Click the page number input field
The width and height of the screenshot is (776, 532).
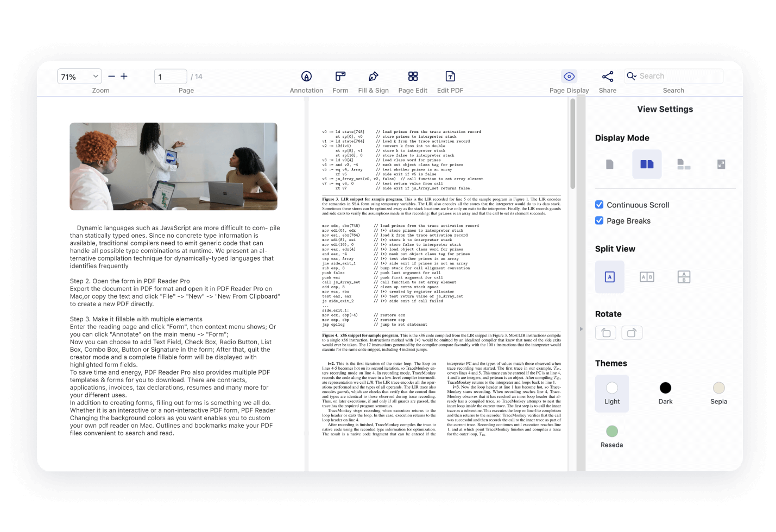point(171,77)
